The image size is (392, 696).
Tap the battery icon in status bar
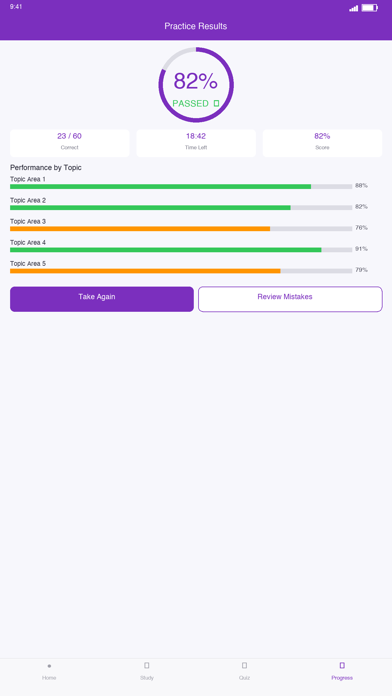click(x=369, y=8)
